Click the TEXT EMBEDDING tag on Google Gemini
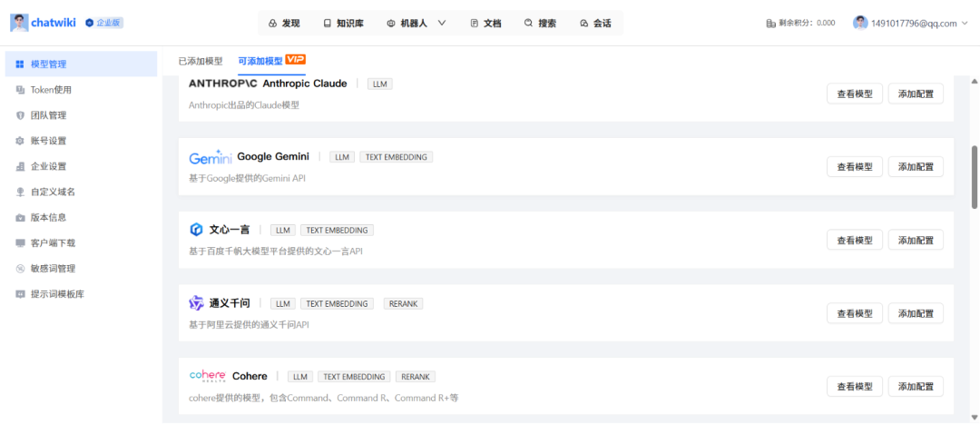 [397, 157]
